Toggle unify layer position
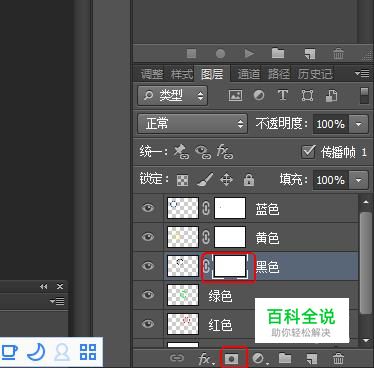This screenshot has width=374, height=368. [182, 152]
